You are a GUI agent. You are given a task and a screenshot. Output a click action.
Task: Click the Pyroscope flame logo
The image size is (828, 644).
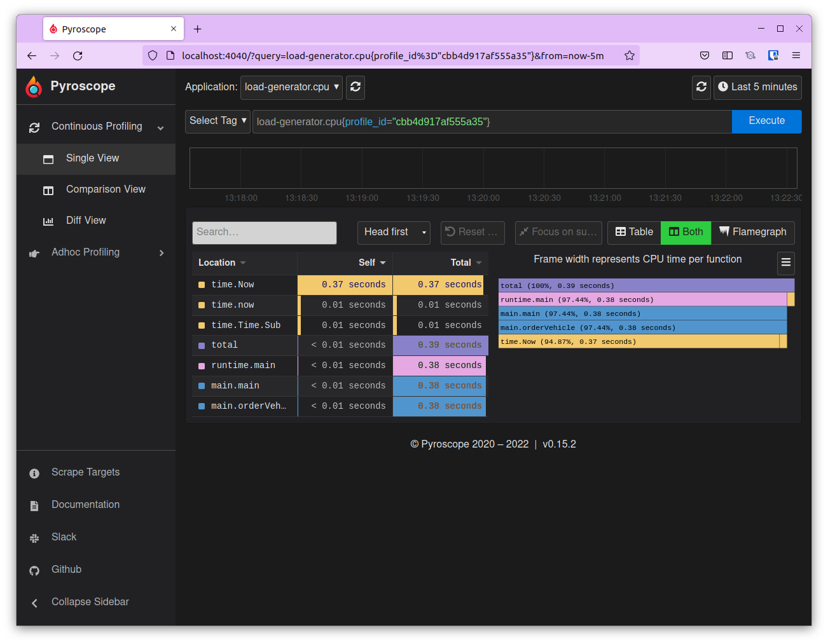[34, 87]
